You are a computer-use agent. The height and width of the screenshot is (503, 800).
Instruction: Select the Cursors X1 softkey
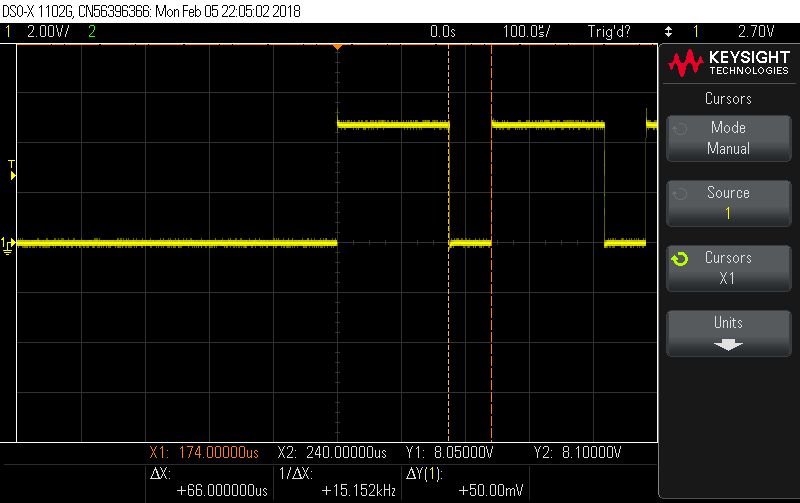tap(729, 268)
